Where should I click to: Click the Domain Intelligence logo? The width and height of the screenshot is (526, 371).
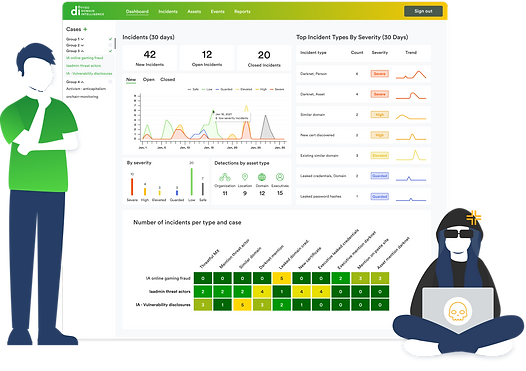[x=87, y=11]
